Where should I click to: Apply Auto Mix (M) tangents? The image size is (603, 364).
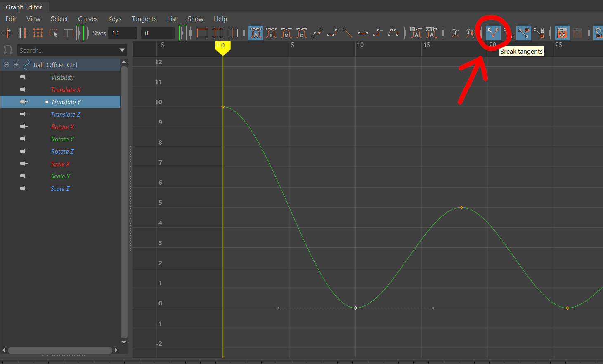pyautogui.click(x=286, y=33)
